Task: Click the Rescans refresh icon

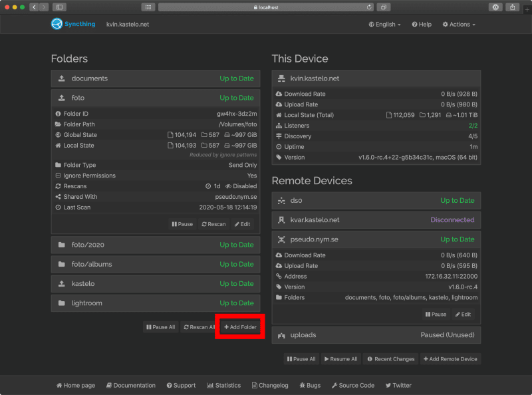Action: point(58,186)
